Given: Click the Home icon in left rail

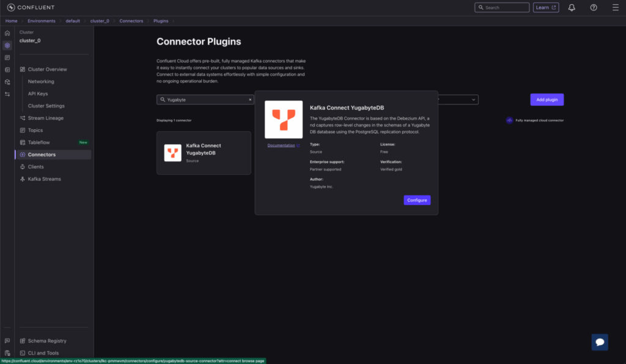Looking at the screenshot, I should pos(7,33).
